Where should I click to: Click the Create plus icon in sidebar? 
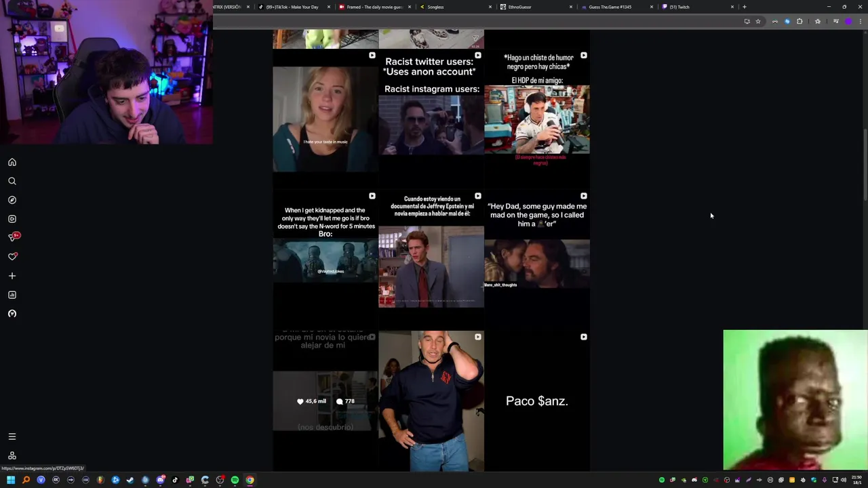[x=12, y=276]
